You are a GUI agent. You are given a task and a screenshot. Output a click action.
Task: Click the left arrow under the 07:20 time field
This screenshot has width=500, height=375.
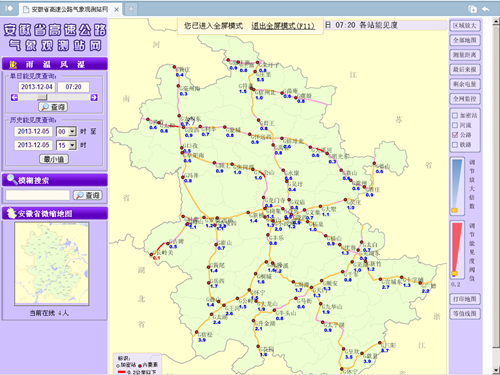tap(14, 97)
